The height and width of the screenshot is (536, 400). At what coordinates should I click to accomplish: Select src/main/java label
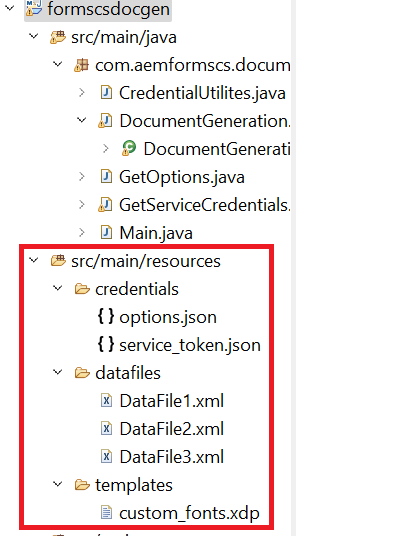click(x=124, y=37)
